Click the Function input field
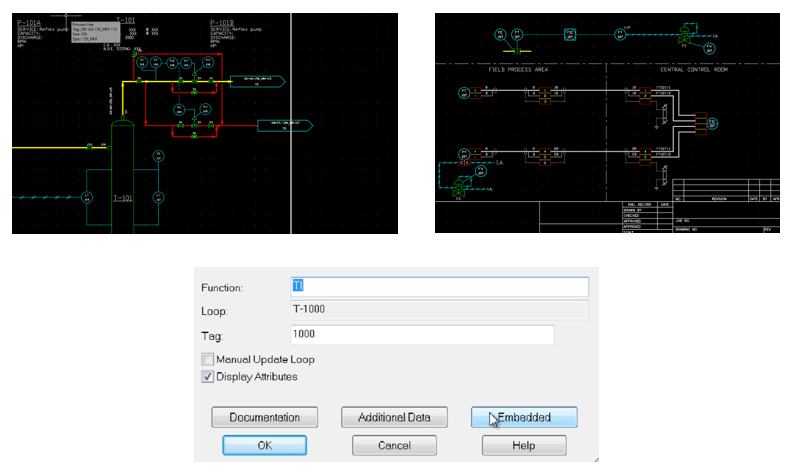The image size is (792, 474). [x=439, y=287]
